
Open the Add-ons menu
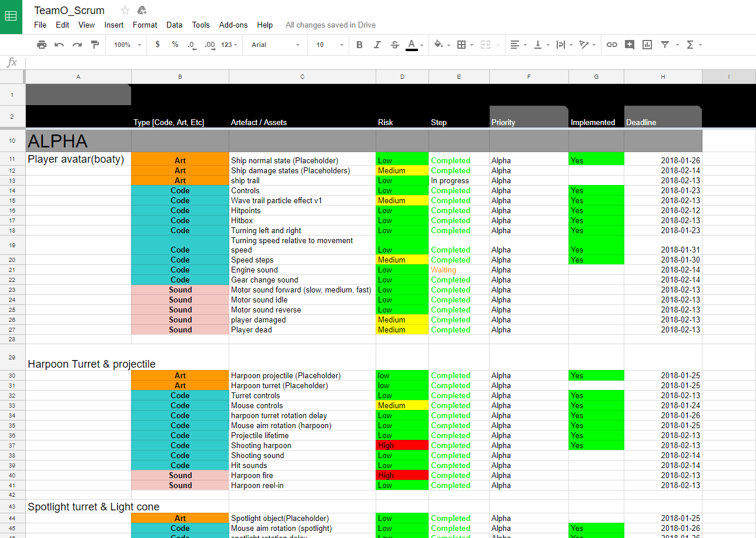pos(233,25)
